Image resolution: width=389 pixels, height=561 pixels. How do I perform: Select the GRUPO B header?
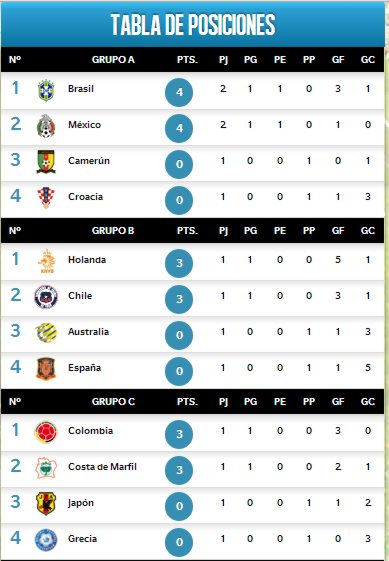click(x=113, y=230)
